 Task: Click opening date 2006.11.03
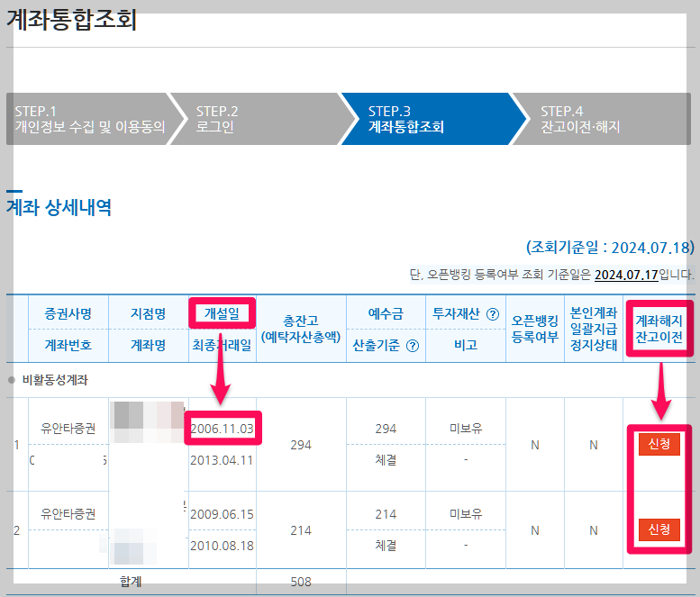point(222,429)
